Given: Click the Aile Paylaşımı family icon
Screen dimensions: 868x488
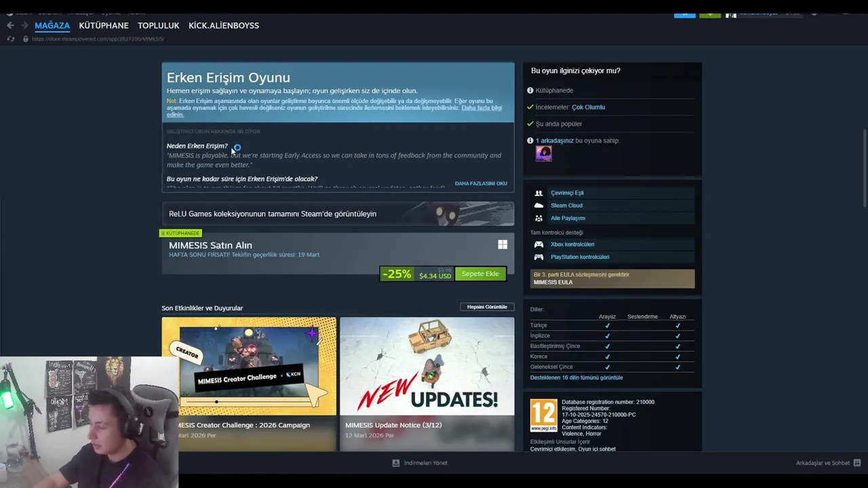Looking at the screenshot, I should tap(538, 218).
